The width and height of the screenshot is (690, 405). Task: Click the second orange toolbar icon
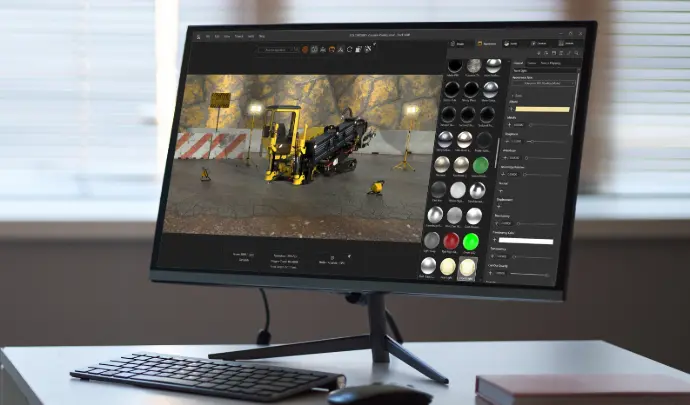click(x=332, y=50)
